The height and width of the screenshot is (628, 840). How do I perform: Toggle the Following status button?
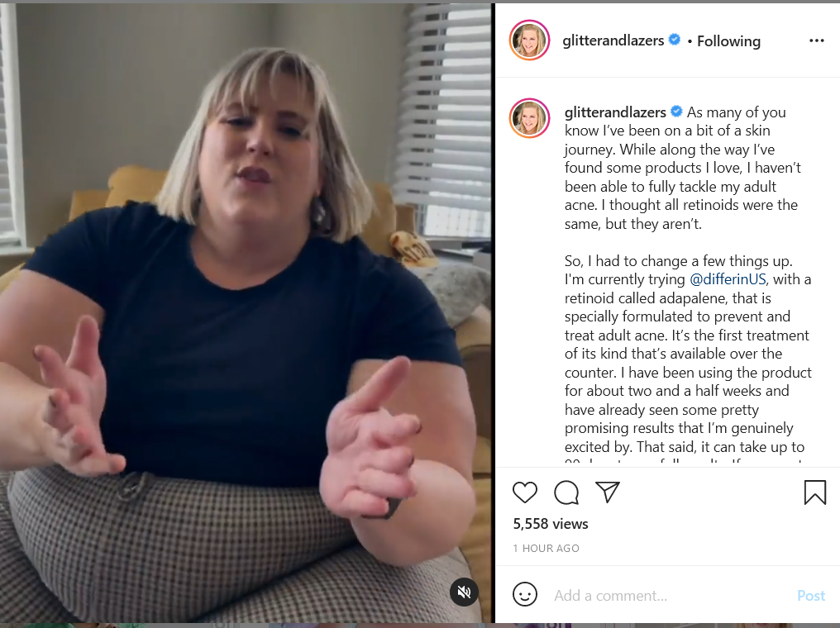pos(728,41)
